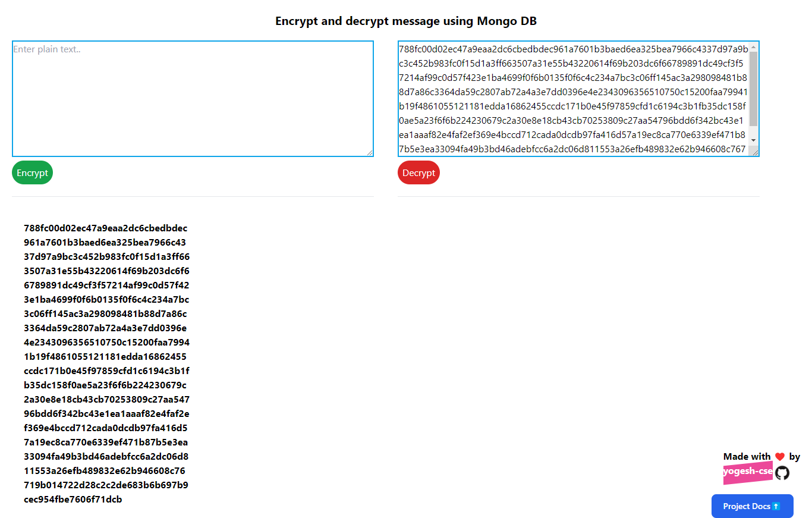Select the page title text
The width and height of the screenshot is (812, 518).
(406, 21)
